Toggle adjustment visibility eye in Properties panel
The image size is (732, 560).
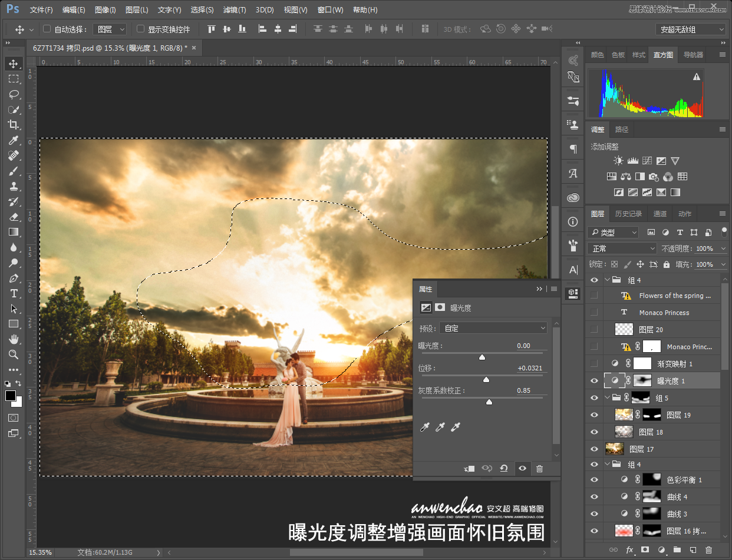pyautogui.click(x=522, y=469)
